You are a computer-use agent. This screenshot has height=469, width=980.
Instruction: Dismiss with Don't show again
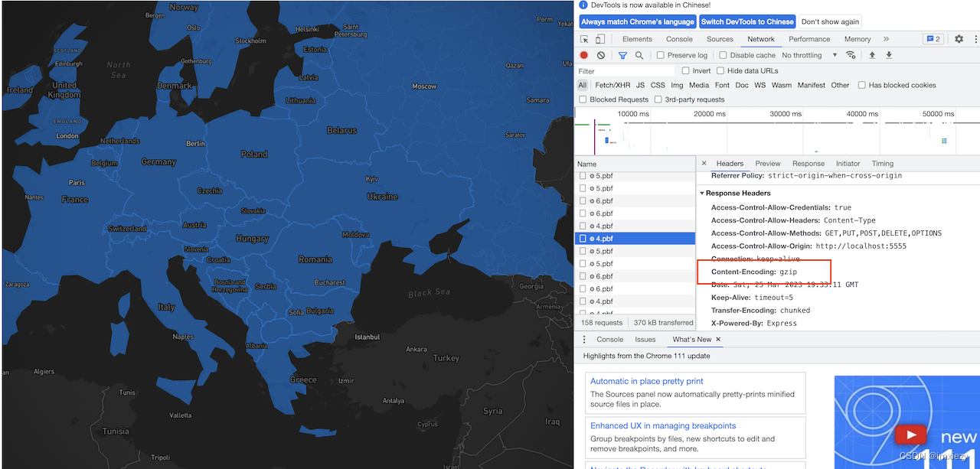830,21
